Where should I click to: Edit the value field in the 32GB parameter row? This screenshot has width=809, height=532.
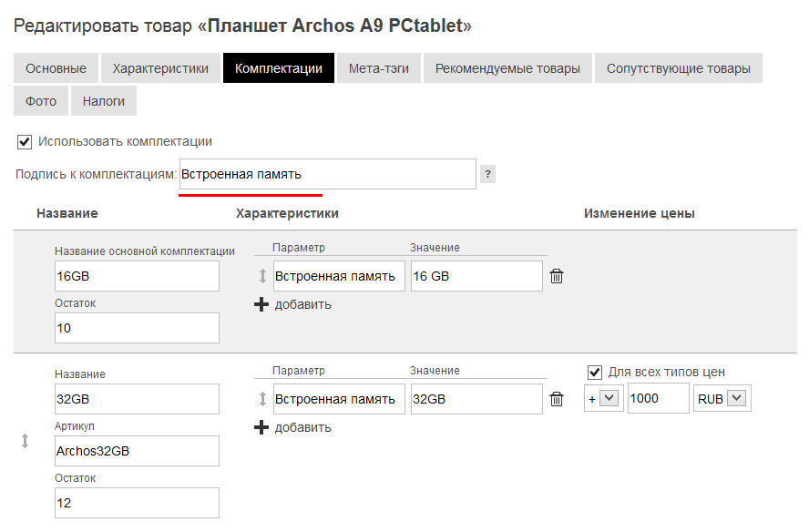pos(476,399)
